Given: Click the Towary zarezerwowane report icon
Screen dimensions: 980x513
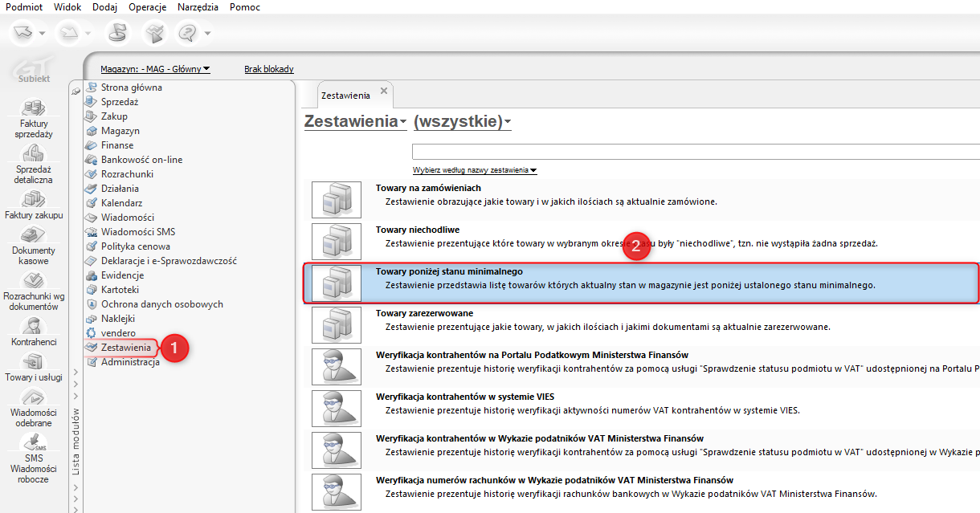Looking at the screenshot, I should [336, 326].
